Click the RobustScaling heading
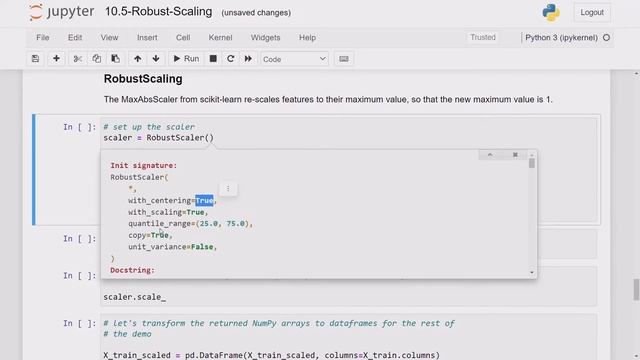 coord(143,79)
